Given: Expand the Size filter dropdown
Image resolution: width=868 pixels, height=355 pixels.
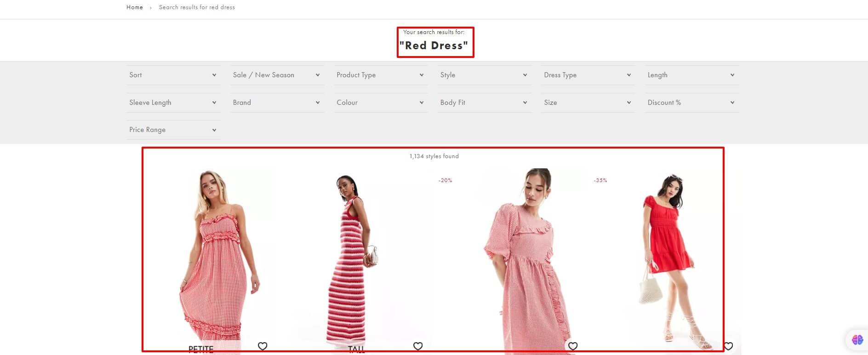Looking at the screenshot, I should click(588, 103).
